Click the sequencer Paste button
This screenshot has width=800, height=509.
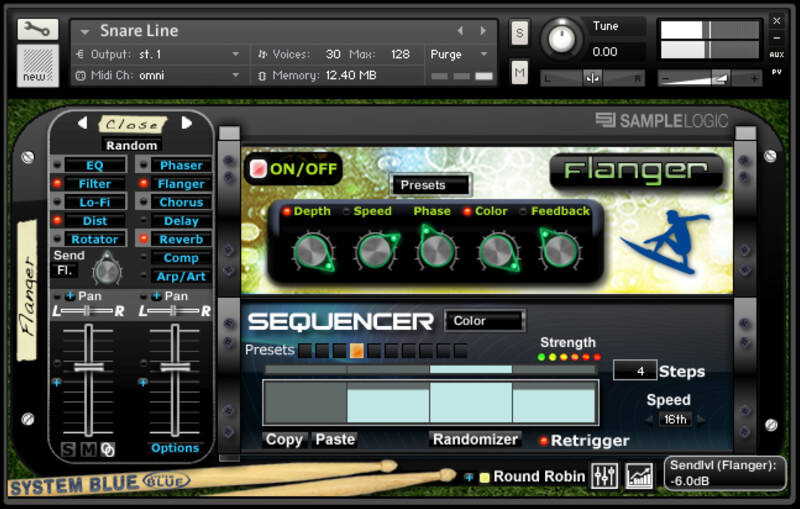point(335,440)
